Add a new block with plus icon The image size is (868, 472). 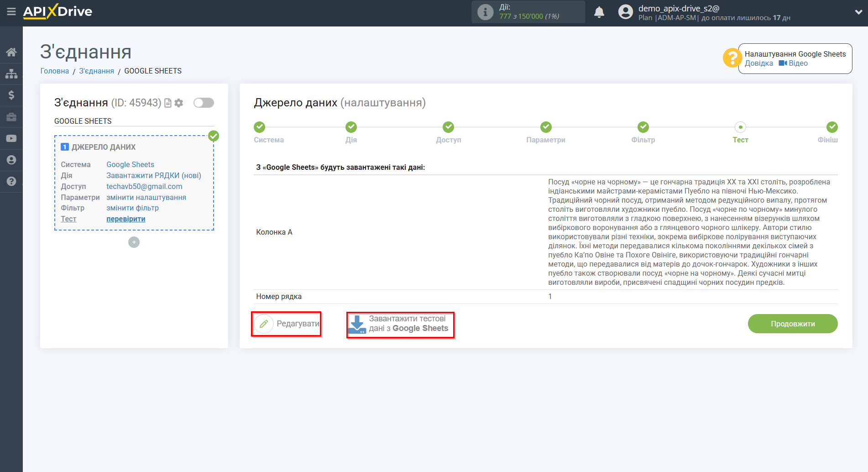[x=134, y=242]
